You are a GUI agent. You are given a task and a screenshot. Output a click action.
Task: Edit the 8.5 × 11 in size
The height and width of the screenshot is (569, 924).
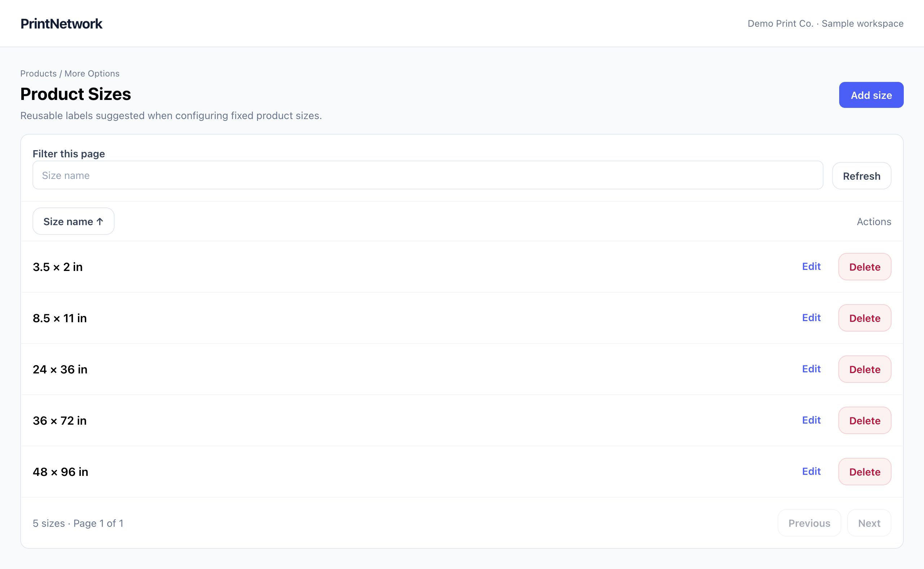[811, 318]
